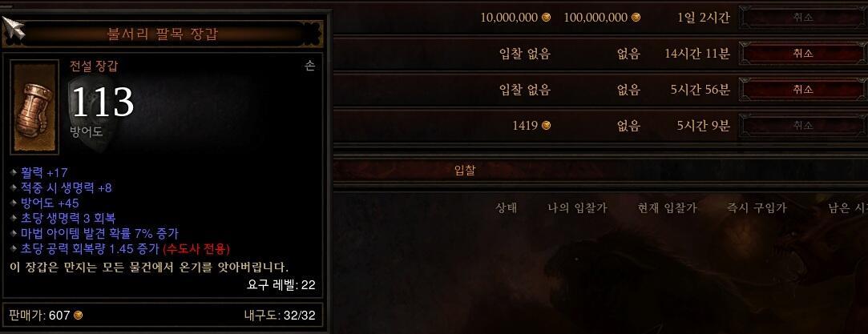Sort by the 나의 입찰가 column header
This screenshot has width=868, height=334.
(577, 208)
